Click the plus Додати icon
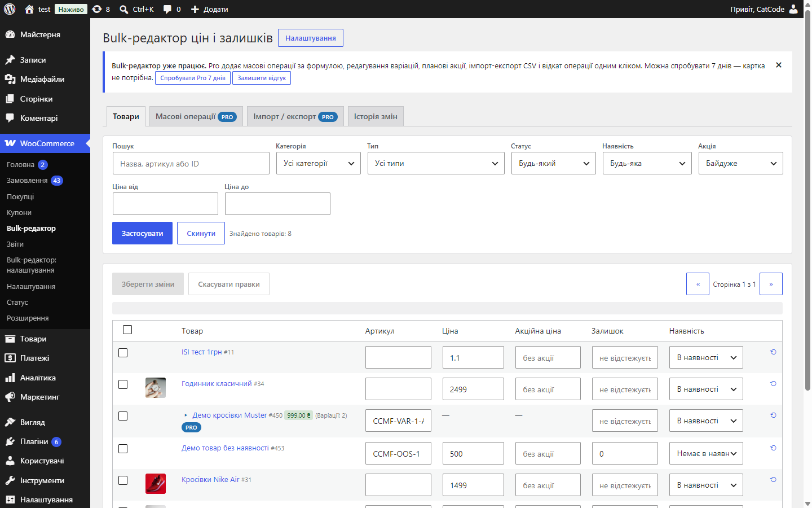Viewport: 812px width, 508px height. 195,9
